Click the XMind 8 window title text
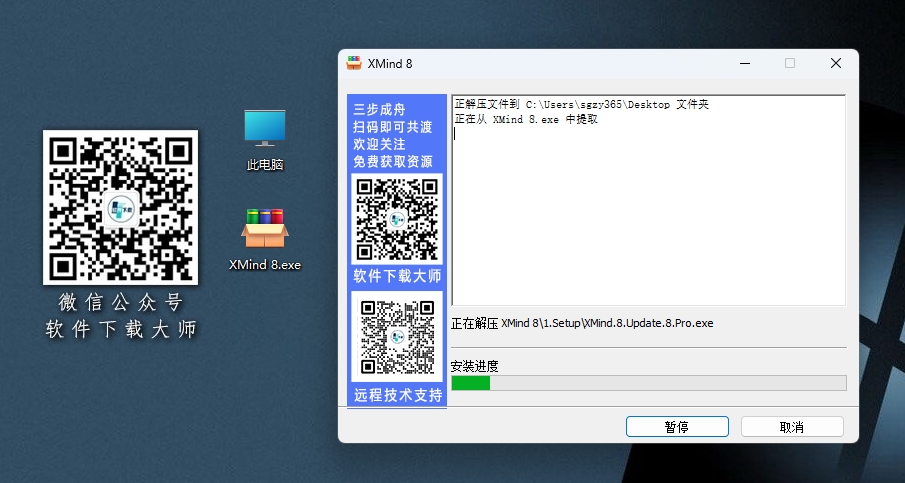905x483 pixels. pos(390,63)
